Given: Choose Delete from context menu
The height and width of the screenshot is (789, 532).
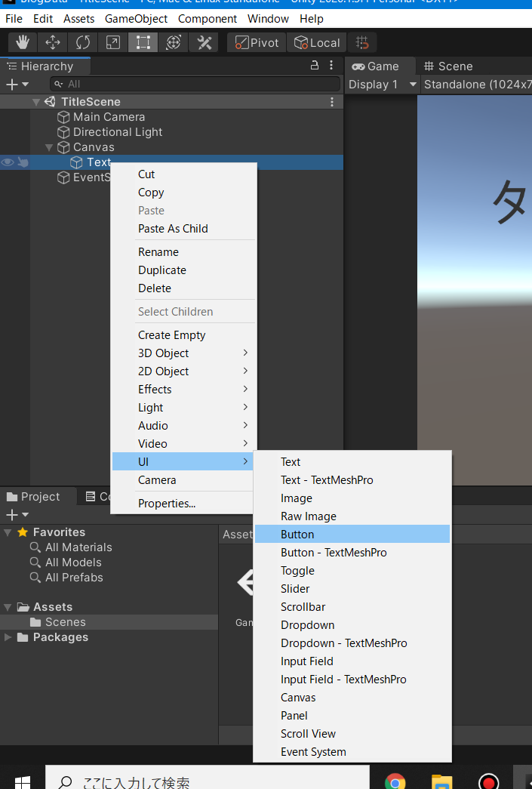Looking at the screenshot, I should pyautogui.click(x=183, y=288).
